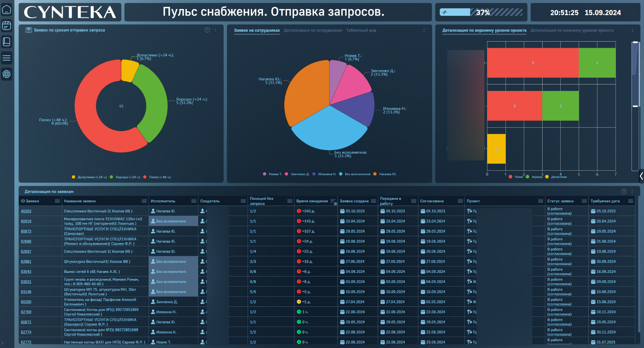Click the bar chart vertical zoom slider
The width and height of the screenshot is (644, 348).
(635, 74)
